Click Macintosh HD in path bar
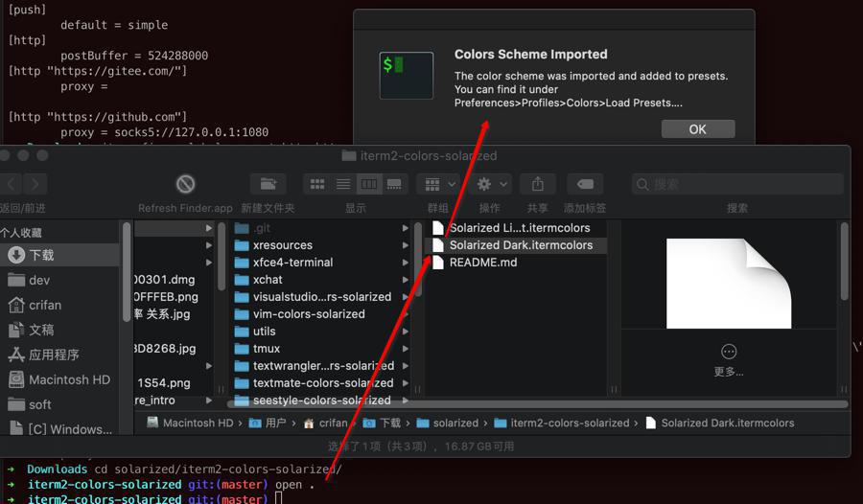This screenshot has width=863, height=504. coord(191,423)
